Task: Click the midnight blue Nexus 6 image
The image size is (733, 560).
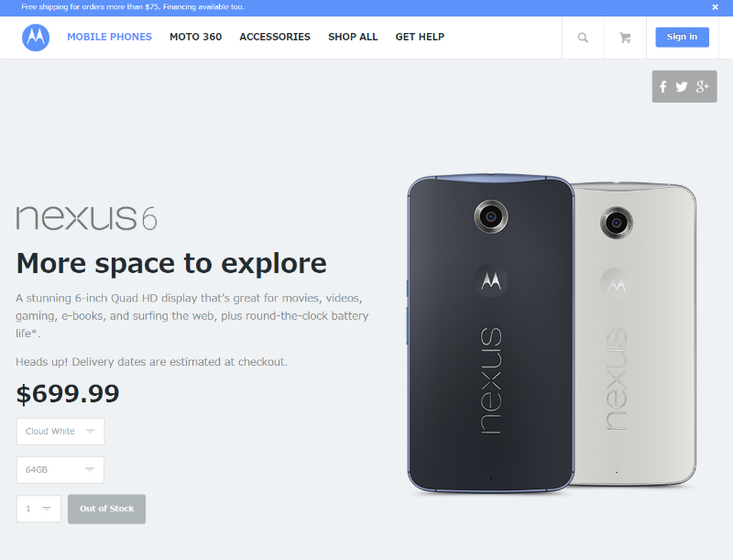Action: (x=490, y=334)
